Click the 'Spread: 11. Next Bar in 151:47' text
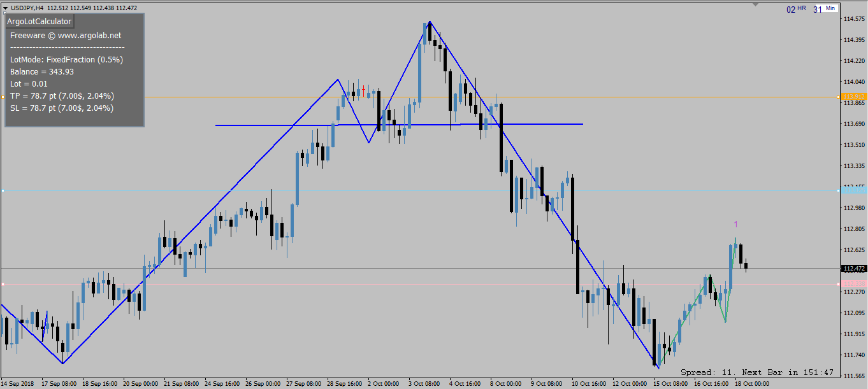This screenshot has height=389, width=868. (x=757, y=372)
